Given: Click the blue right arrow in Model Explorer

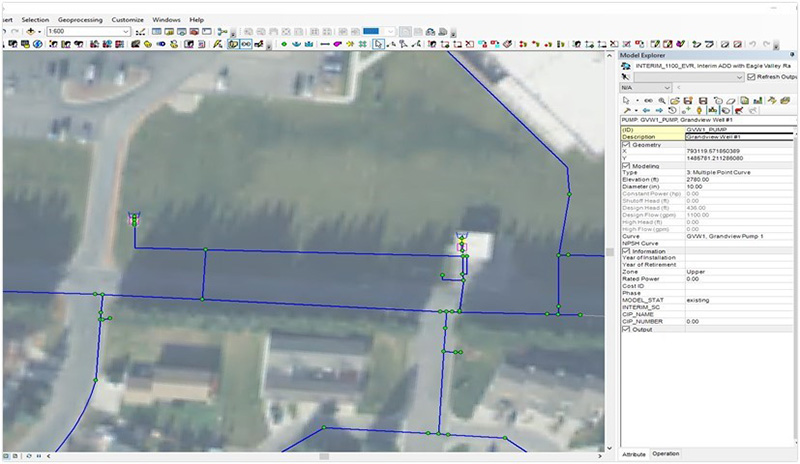Looking at the screenshot, I should pos(659,110).
